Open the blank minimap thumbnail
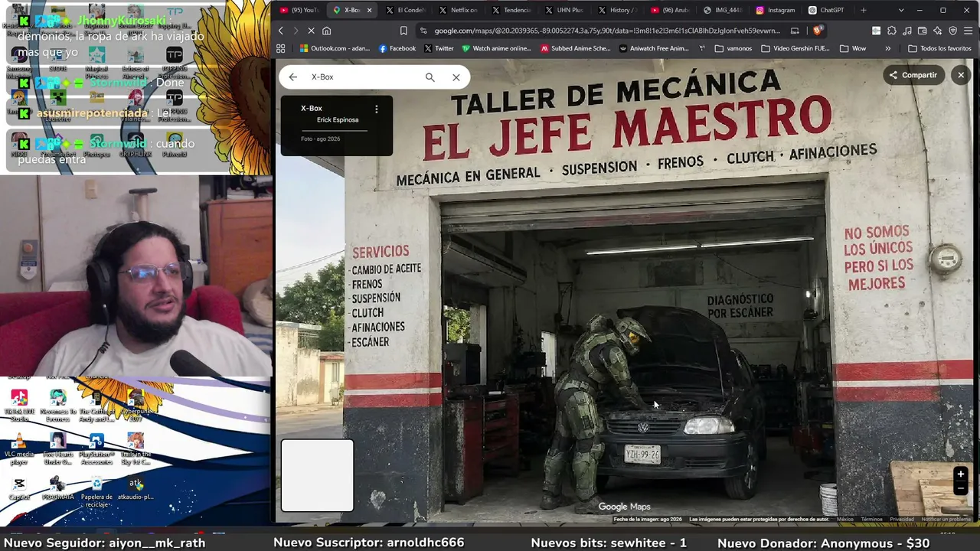 tap(317, 475)
